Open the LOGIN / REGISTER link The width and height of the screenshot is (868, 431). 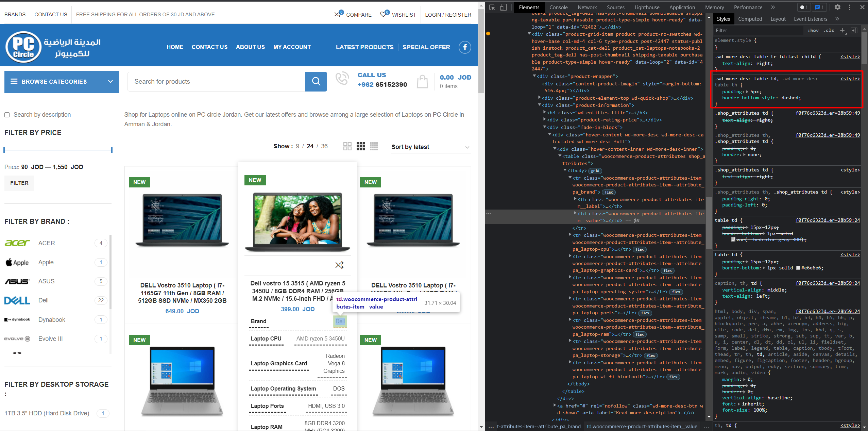(448, 15)
